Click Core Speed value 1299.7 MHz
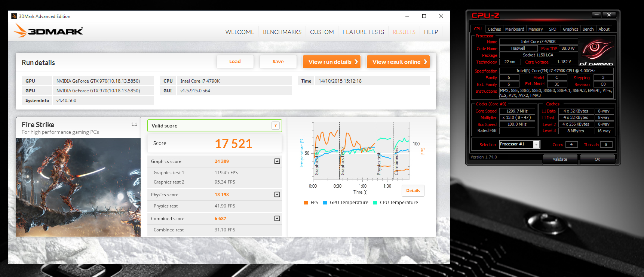Viewport: 644px width, 277px height. click(517, 111)
